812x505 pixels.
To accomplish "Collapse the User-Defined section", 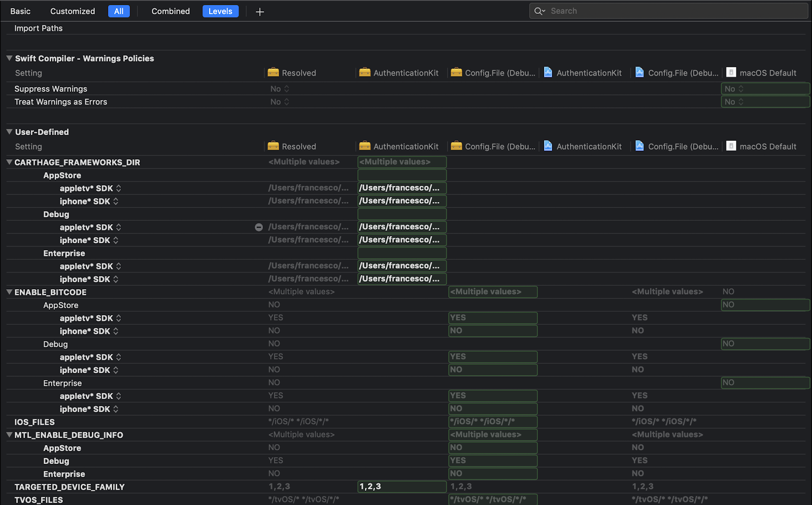I will [x=9, y=131].
